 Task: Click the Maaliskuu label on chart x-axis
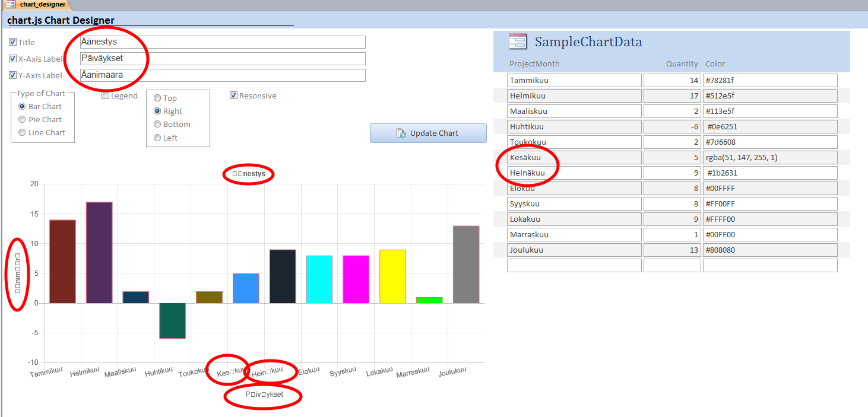(x=121, y=373)
